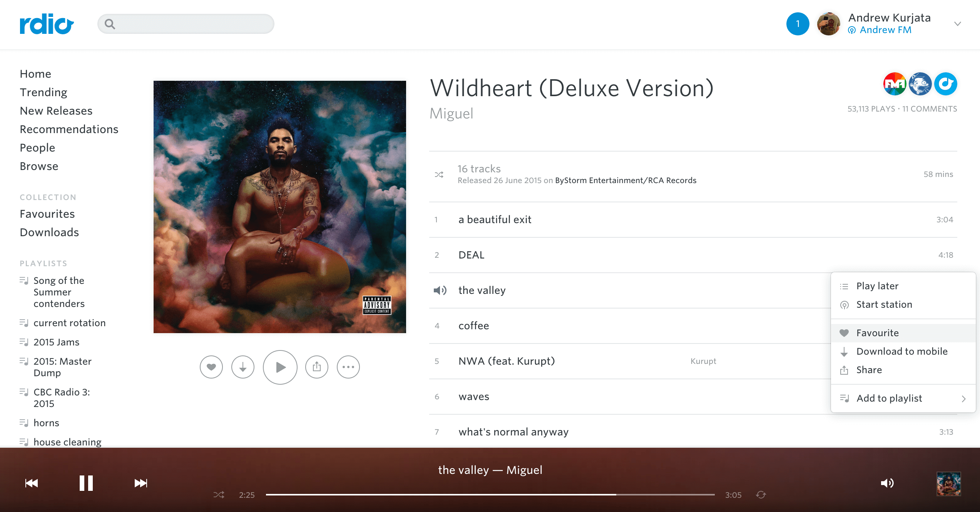The image size is (980, 512).
Task: Open the Miguel artist link
Action: pyautogui.click(x=451, y=113)
